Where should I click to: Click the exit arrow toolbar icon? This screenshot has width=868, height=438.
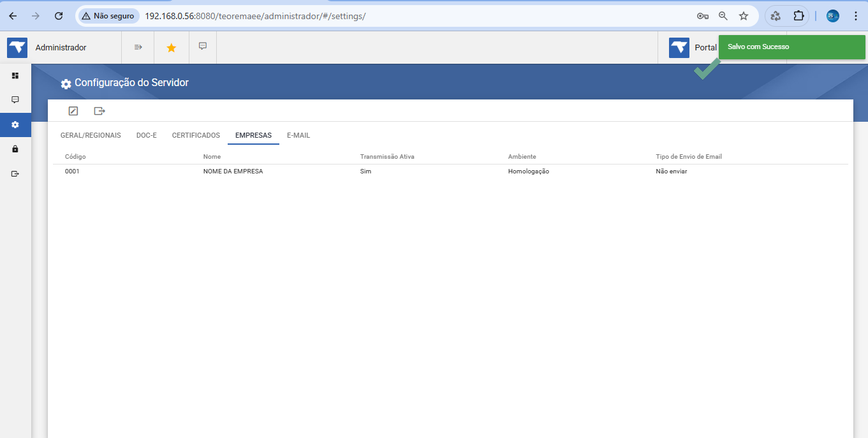[99, 111]
